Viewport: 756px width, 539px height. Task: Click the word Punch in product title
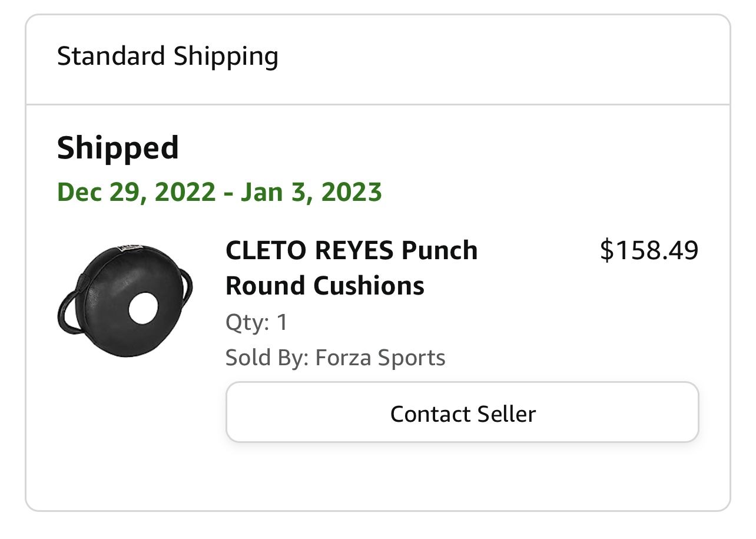pyautogui.click(x=439, y=251)
